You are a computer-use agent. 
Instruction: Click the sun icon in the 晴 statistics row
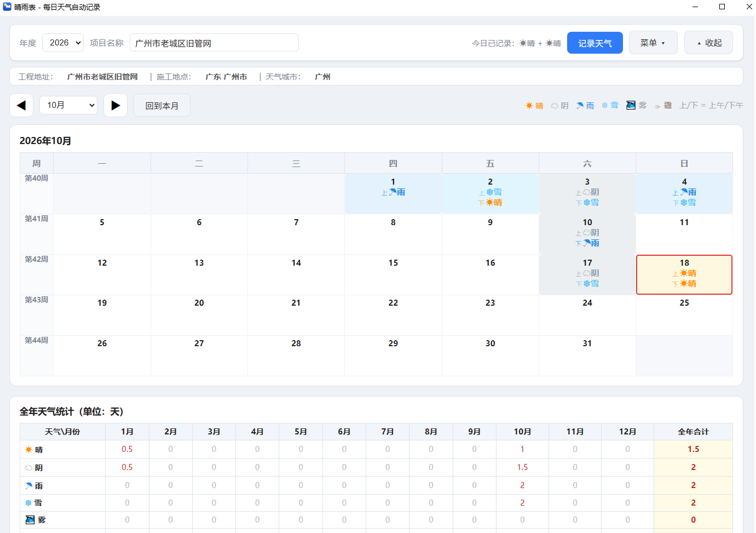[x=29, y=450]
